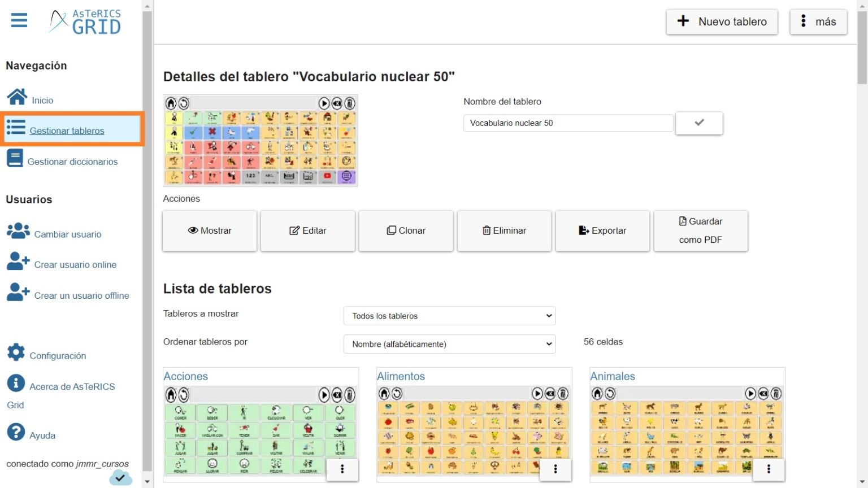Click the Acerca de AsTeRICS Grid info icon
868x488 pixels.
click(15, 384)
